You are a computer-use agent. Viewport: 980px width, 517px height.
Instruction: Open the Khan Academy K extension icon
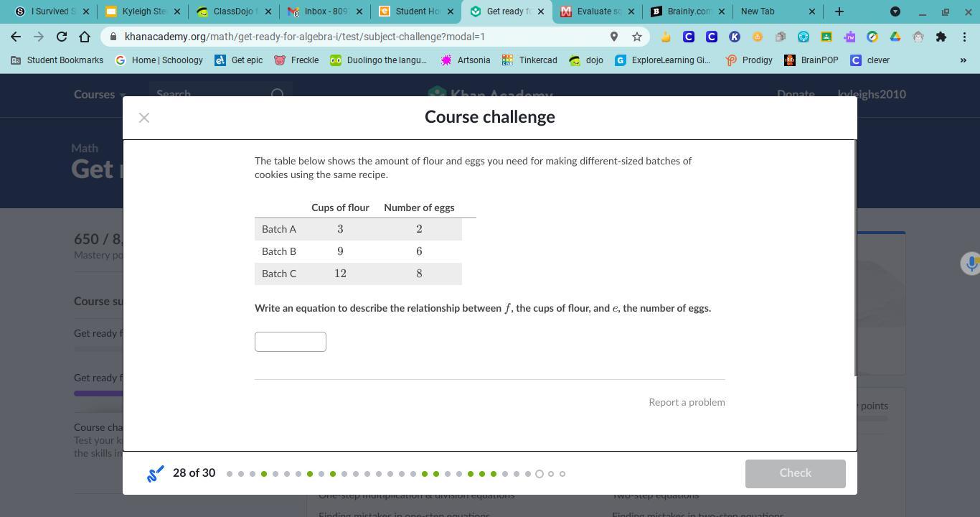pyautogui.click(x=735, y=37)
